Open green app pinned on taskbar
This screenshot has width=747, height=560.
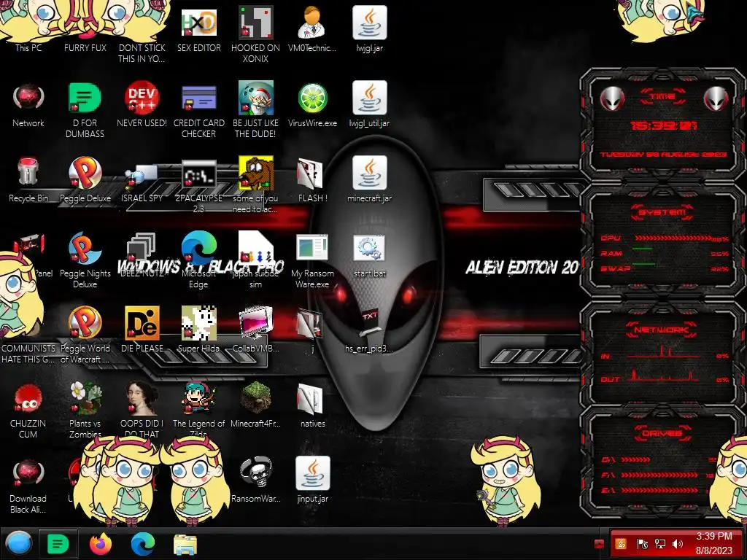click(58, 544)
